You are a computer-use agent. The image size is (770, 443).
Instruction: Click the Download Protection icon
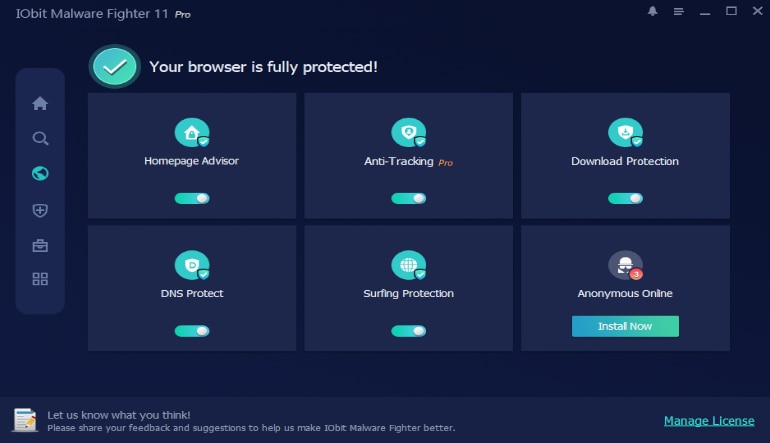click(x=625, y=133)
